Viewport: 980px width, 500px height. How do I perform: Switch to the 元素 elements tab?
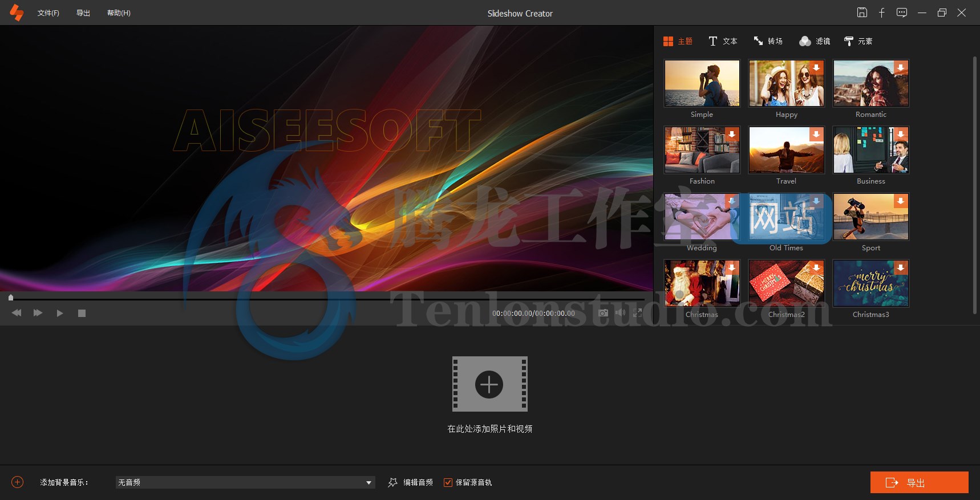coord(858,41)
